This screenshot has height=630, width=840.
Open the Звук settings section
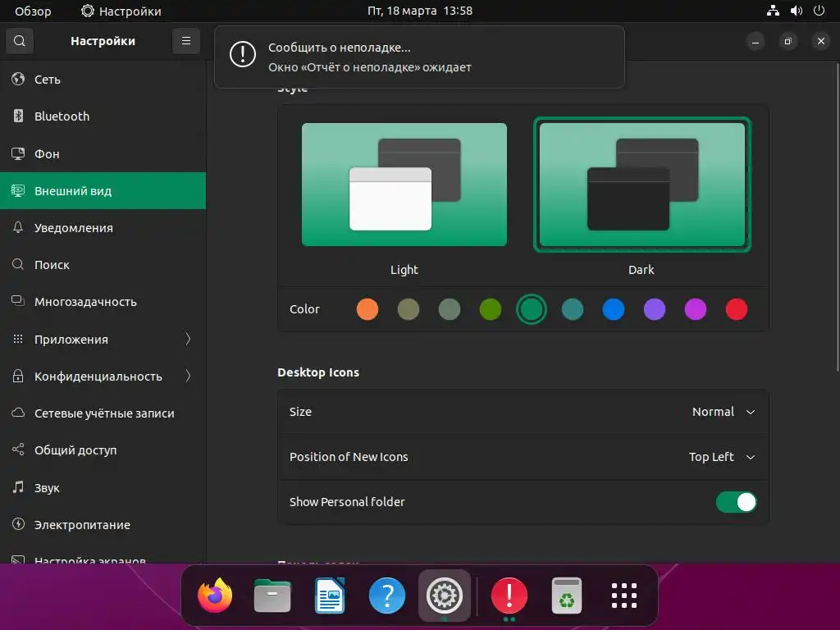coord(103,487)
